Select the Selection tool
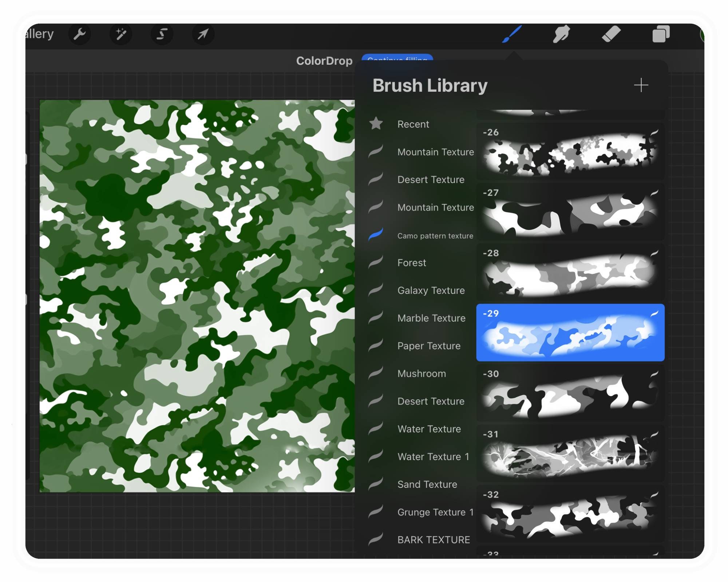Image resolution: width=728 pixels, height=582 pixels. coord(162,35)
